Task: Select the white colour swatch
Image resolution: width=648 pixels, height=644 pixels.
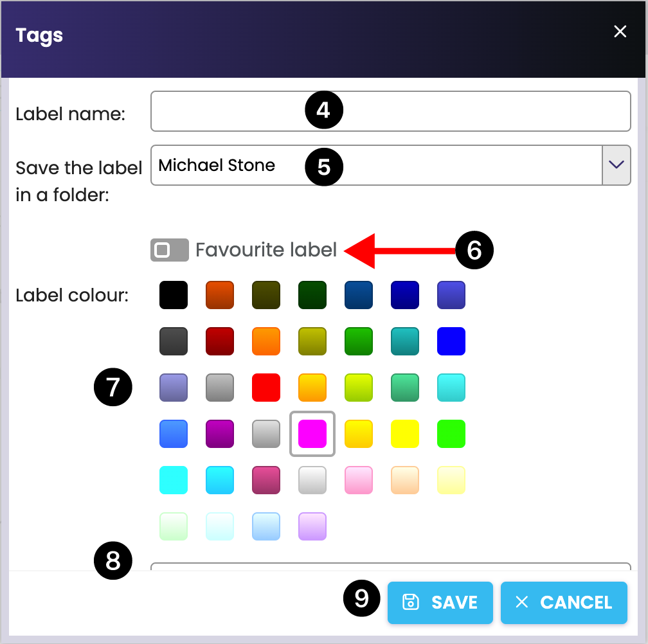Action: click(x=312, y=480)
